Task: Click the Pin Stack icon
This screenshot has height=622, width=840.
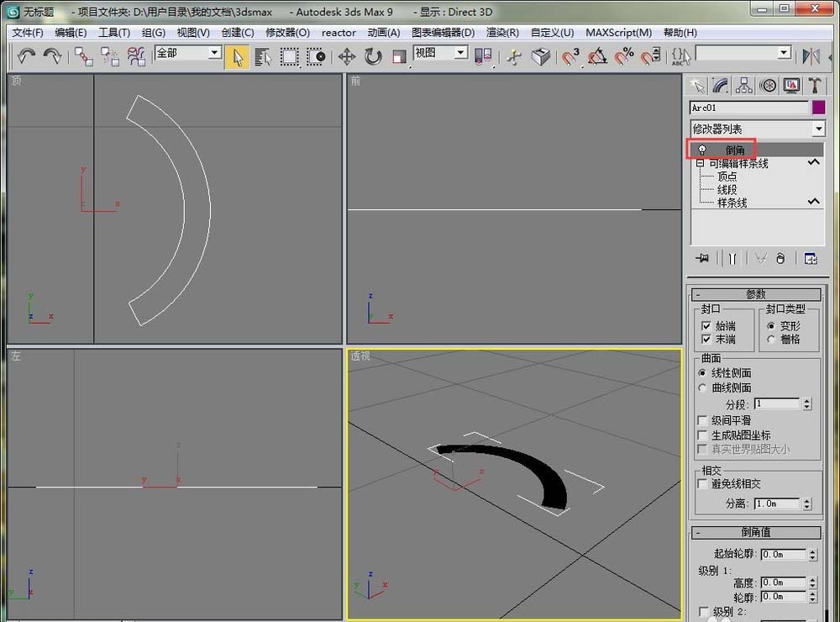Action: 701,259
